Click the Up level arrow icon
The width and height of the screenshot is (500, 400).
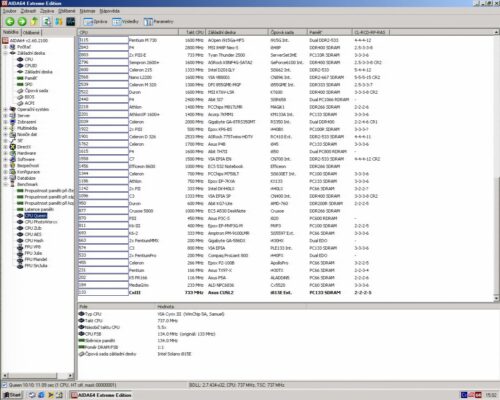[34, 22]
